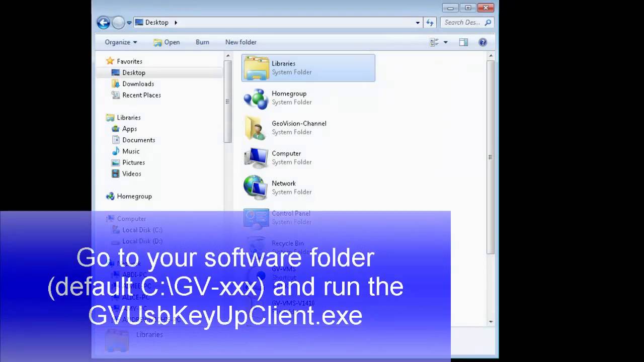The height and width of the screenshot is (362, 644).
Task: Click the Desktop address bar icon
Action: tap(139, 22)
